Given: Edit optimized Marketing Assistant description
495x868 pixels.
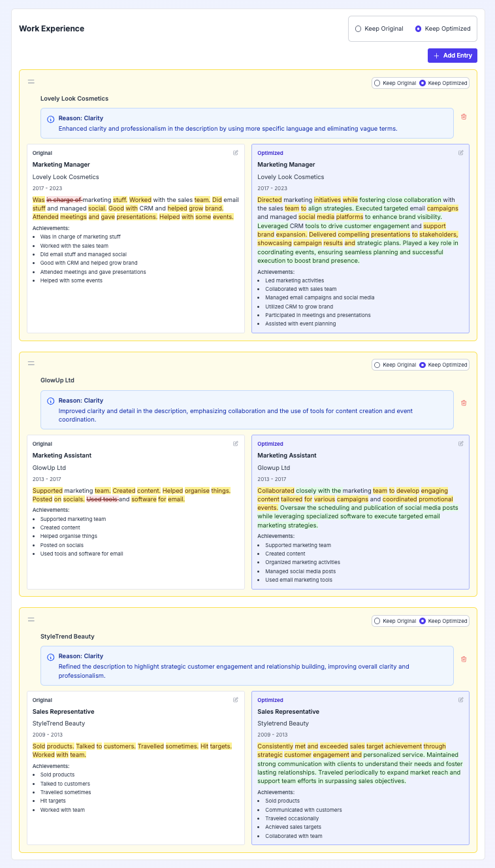Looking at the screenshot, I should tap(460, 444).
